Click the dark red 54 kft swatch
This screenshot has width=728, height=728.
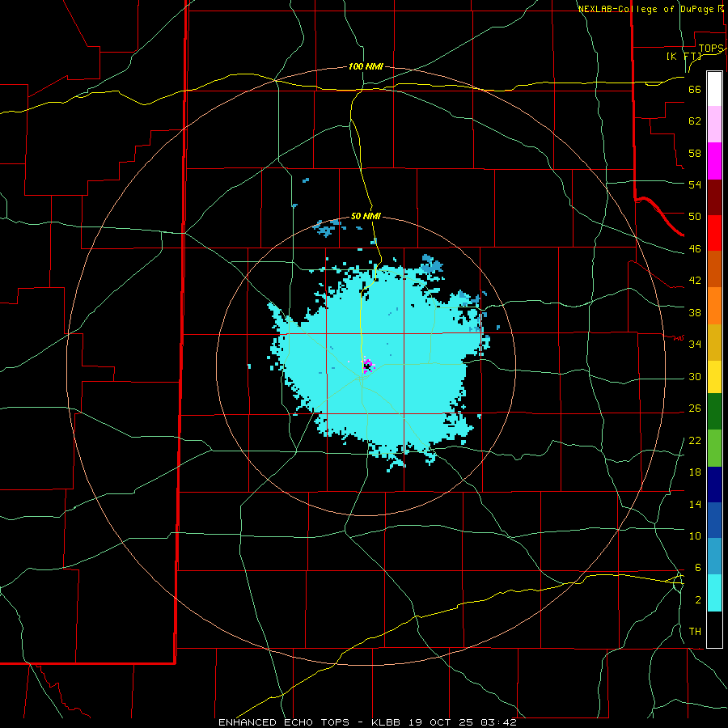[x=714, y=197]
